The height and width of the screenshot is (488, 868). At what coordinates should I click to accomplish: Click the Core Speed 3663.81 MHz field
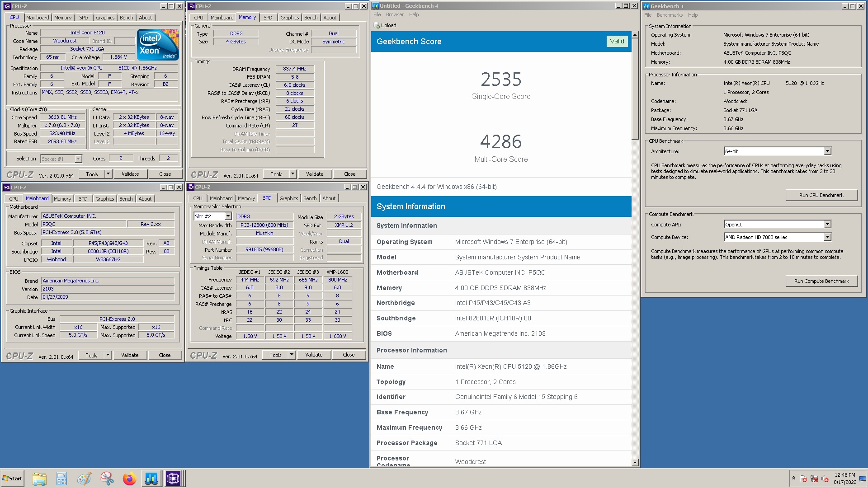[x=62, y=117]
